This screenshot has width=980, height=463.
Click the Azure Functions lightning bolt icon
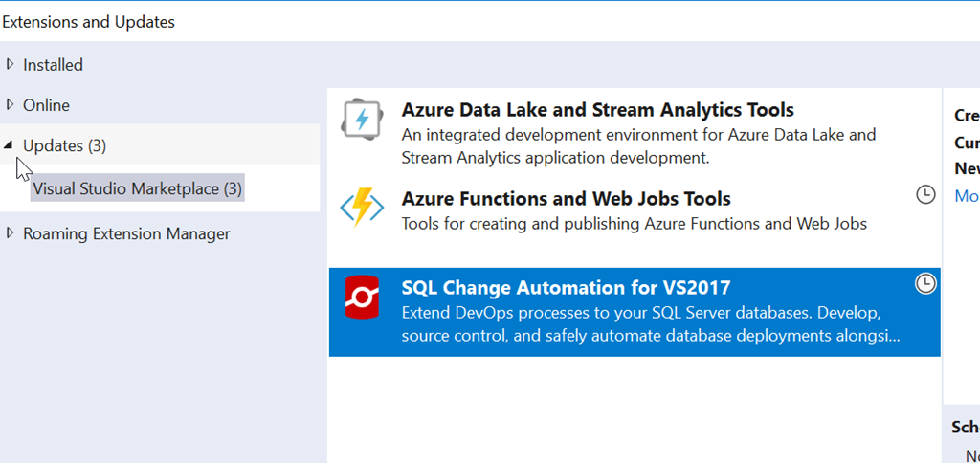point(362,207)
